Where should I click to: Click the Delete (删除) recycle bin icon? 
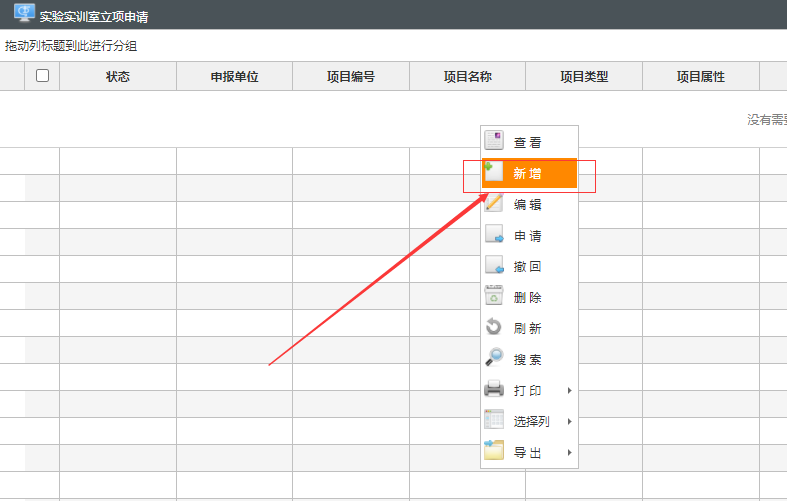point(494,297)
